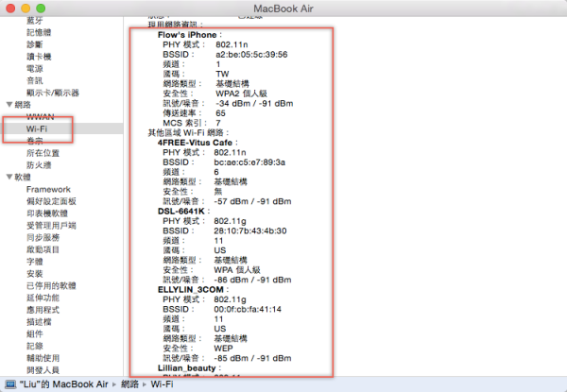Viewport: 567px width, 392px height.
Task: Click "Liu"的 MacBook Air in path bar
Action: [x=63, y=384]
